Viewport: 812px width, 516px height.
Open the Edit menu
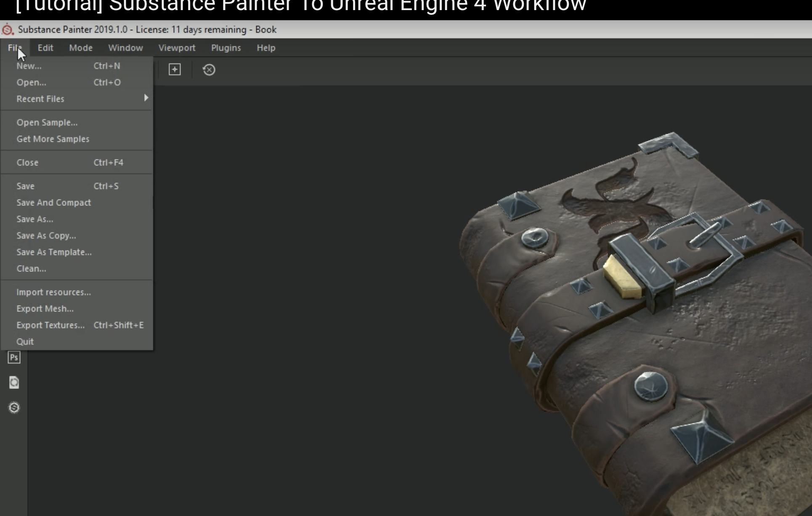(x=45, y=48)
